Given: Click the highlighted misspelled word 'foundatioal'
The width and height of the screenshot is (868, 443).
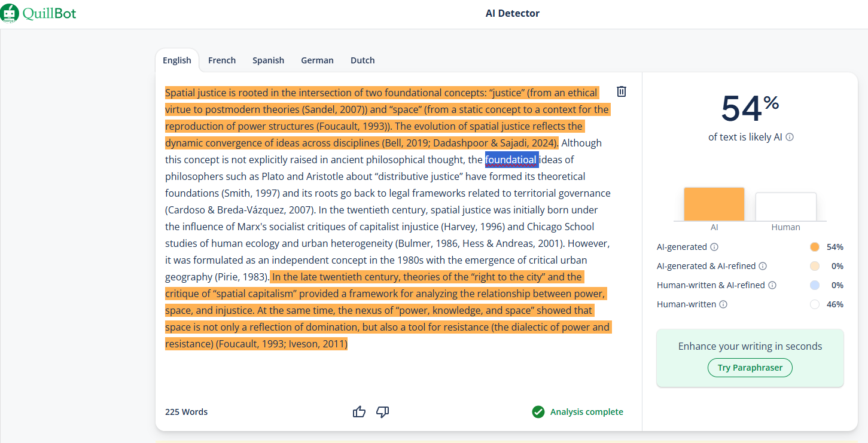Looking at the screenshot, I should [511, 160].
